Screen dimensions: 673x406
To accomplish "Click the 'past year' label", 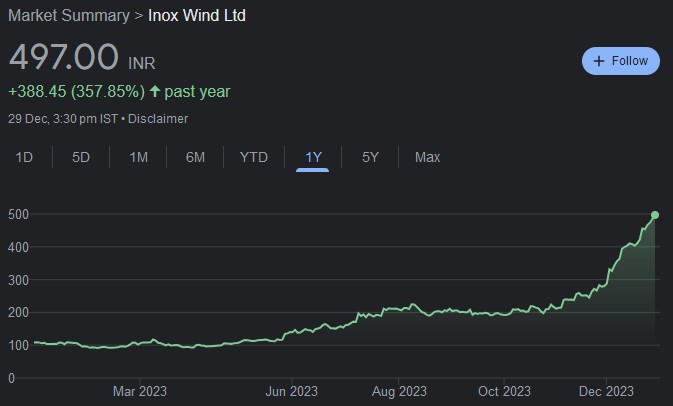I will pos(197,91).
